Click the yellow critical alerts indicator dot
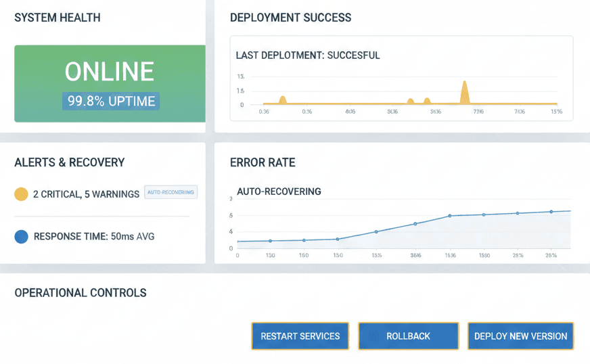The image size is (590, 364). coord(21,194)
